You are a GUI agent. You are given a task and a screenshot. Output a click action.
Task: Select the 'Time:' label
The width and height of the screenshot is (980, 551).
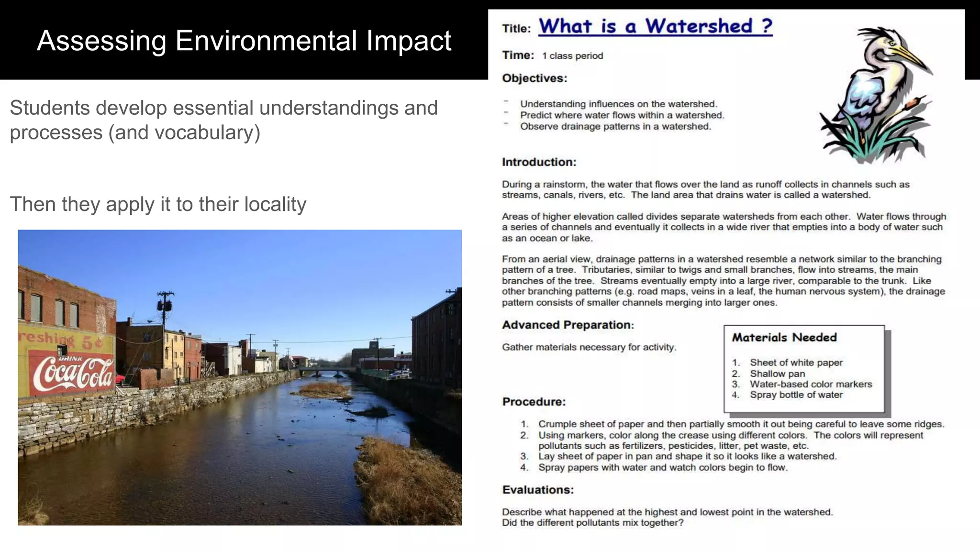(518, 55)
